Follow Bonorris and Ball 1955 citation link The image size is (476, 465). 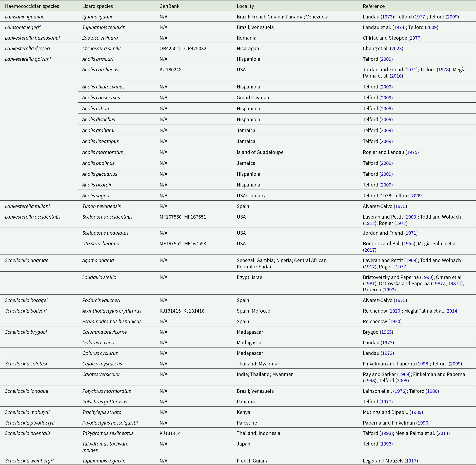409,243
